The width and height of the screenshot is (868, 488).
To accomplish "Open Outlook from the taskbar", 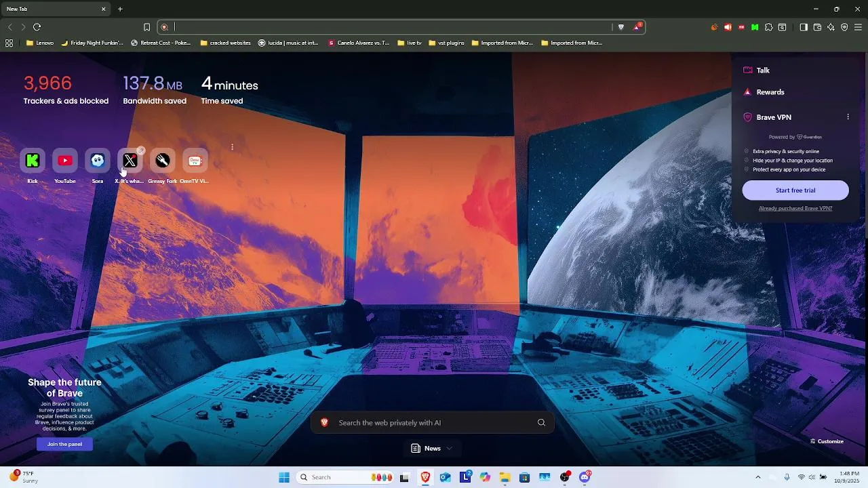I will [445, 477].
